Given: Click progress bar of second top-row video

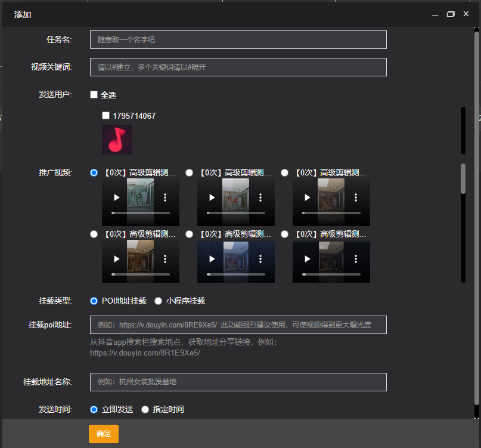Looking at the screenshot, I should click(x=236, y=213).
